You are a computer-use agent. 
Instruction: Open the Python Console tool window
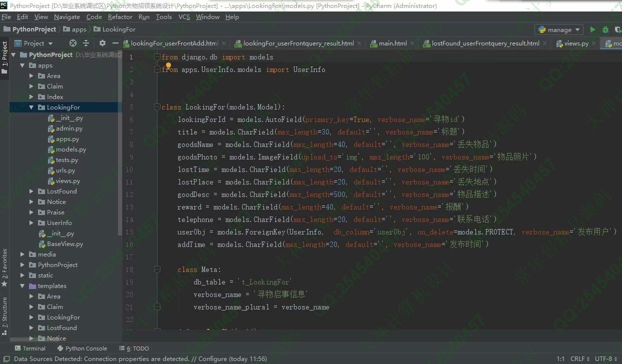tap(82, 348)
